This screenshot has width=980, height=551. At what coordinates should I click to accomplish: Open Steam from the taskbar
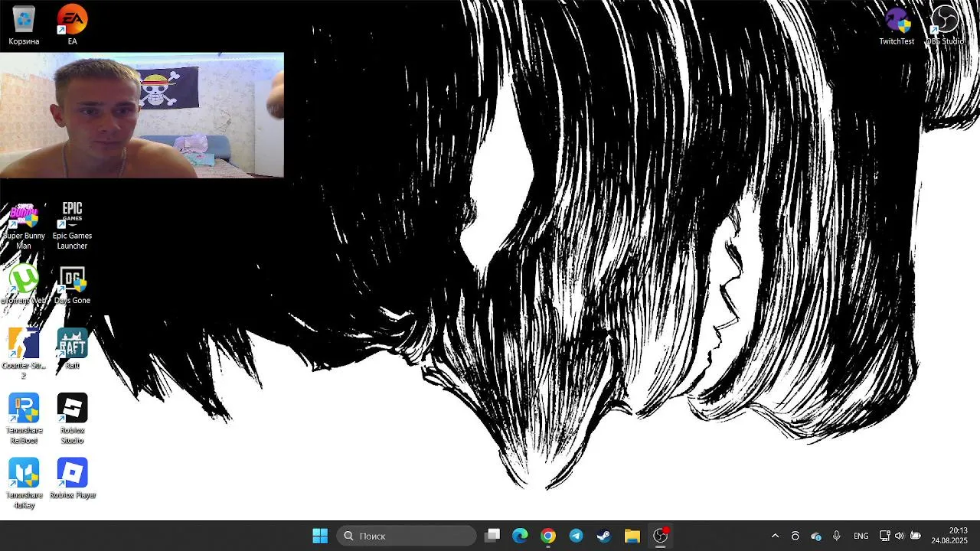coord(604,536)
